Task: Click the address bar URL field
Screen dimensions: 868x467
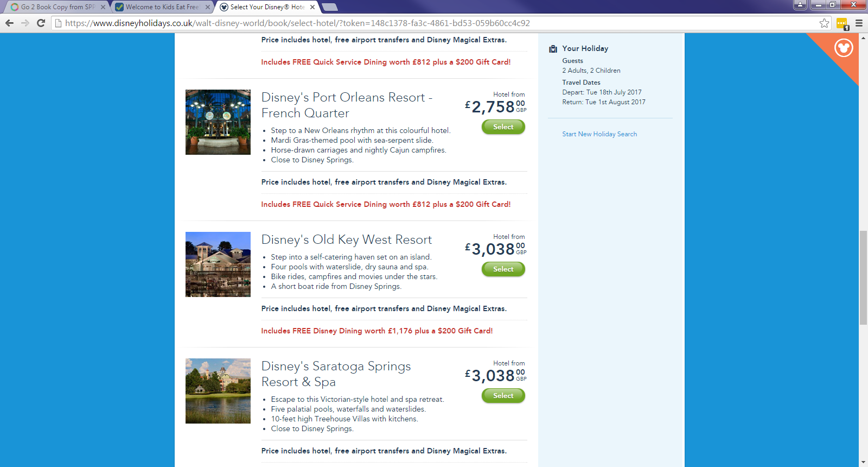Action: pos(439,23)
